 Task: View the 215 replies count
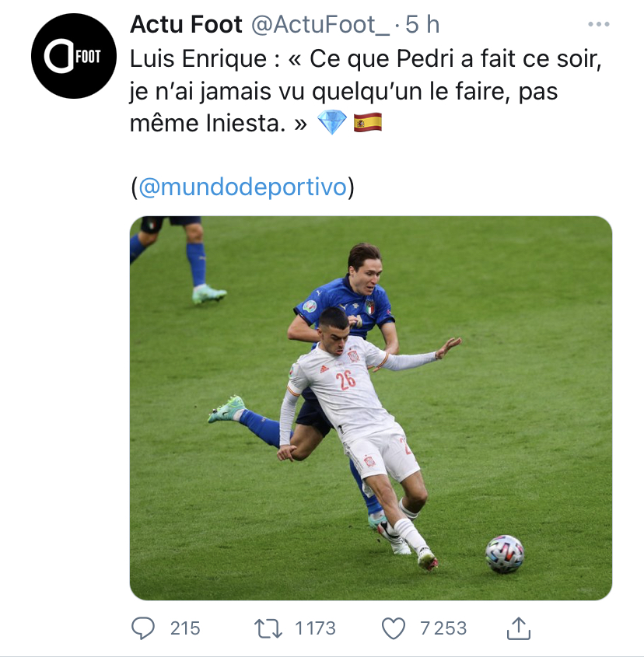click(x=185, y=628)
